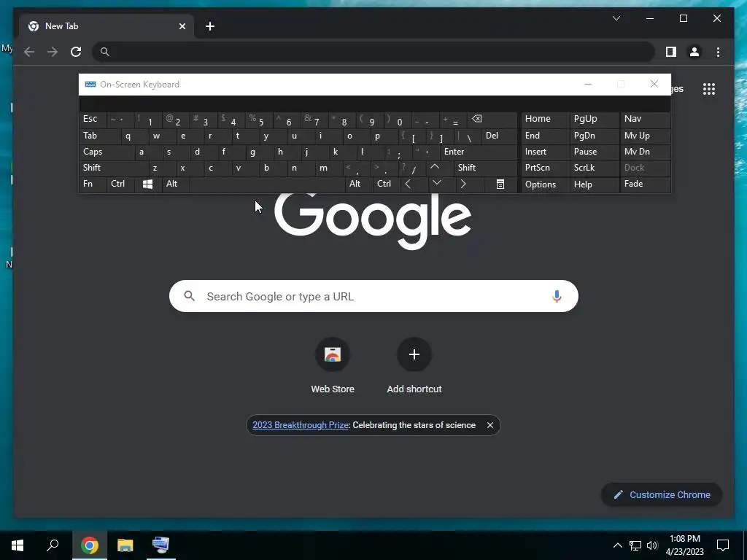This screenshot has width=747, height=560.
Task: Tap the Tab key on on-screen keyboard
Action: click(x=99, y=136)
